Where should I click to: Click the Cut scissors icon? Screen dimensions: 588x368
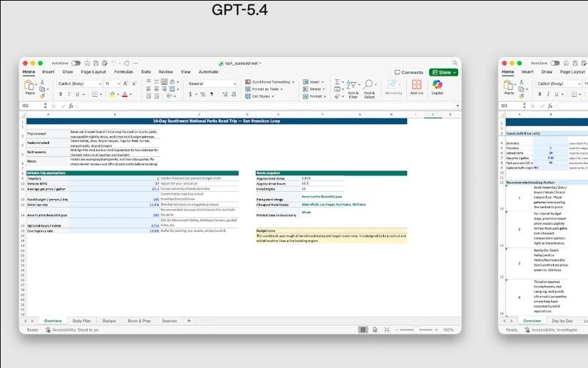click(42, 82)
